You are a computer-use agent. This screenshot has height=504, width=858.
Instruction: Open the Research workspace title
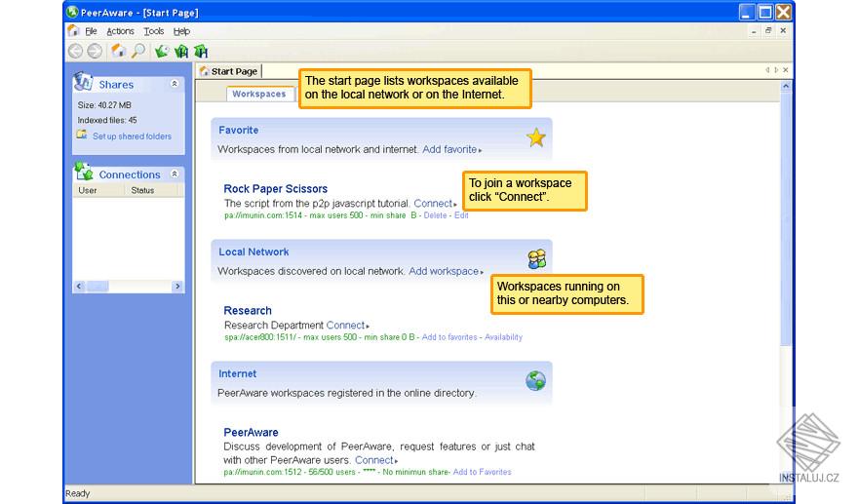coord(248,311)
